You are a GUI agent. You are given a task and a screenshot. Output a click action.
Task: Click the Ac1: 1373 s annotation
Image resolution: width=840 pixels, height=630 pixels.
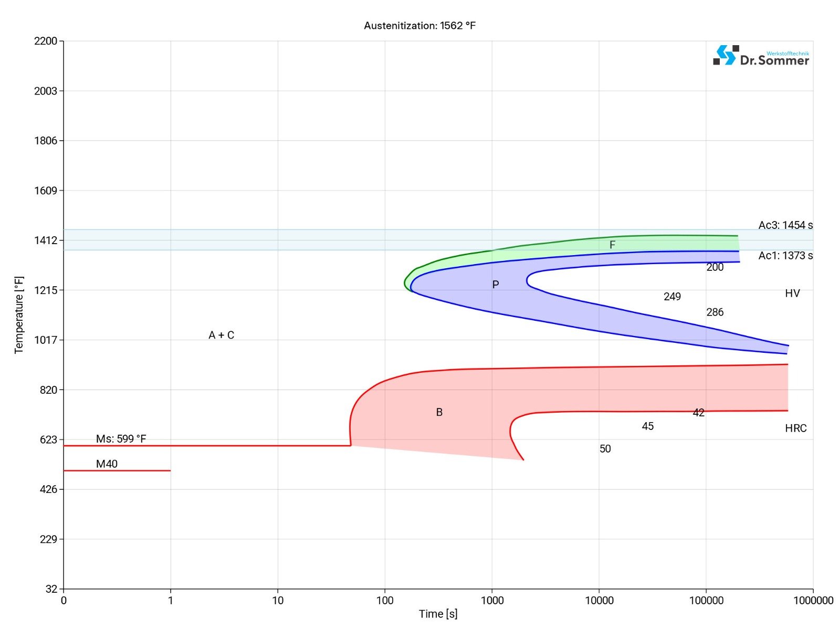tap(785, 256)
